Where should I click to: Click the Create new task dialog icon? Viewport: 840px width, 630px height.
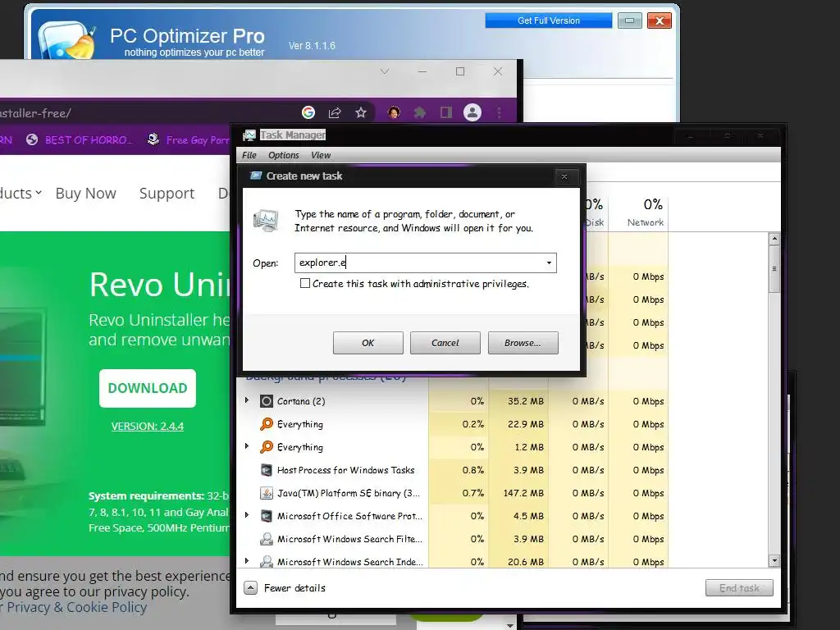[x=256, y=176]
